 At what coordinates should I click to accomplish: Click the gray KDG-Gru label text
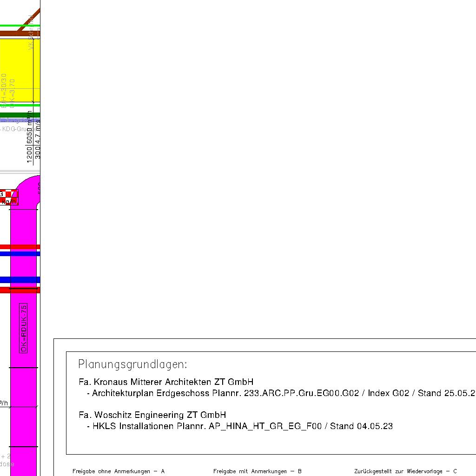coord(14,129)
